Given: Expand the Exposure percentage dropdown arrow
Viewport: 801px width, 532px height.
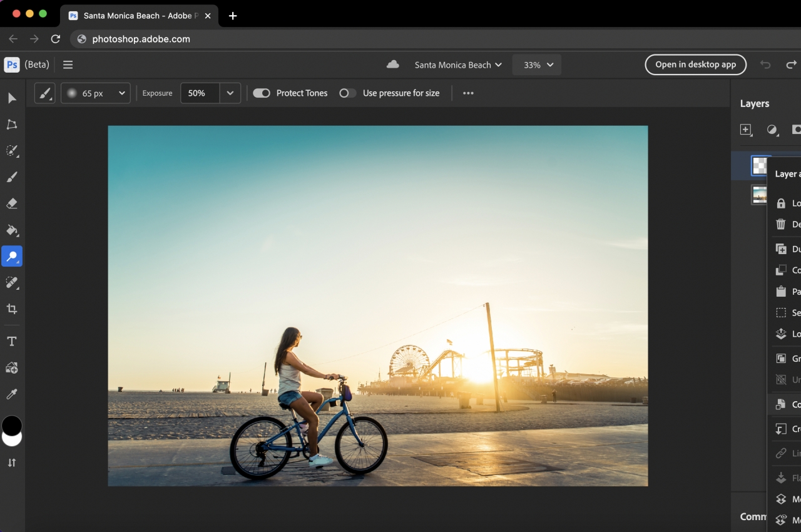Looking at the screenshot, I should [230, 93].
